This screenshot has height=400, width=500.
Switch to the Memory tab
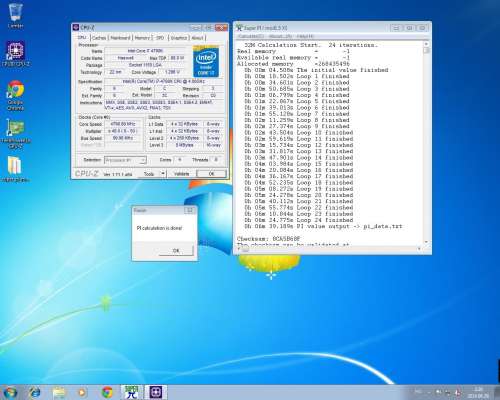click(x=142, y=38)
